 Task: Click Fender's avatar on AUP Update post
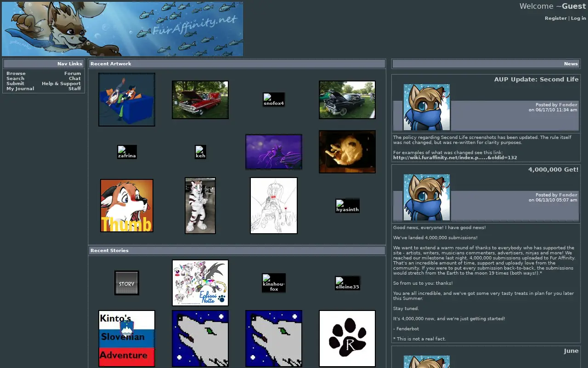pyautogui.click(x=427, y=107)
